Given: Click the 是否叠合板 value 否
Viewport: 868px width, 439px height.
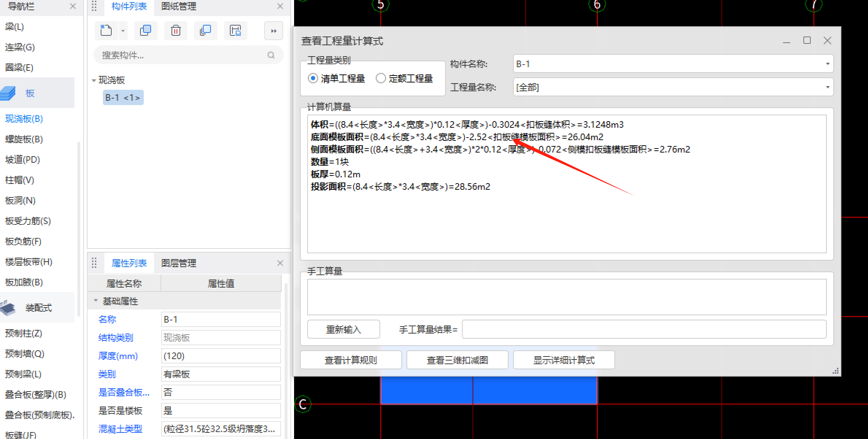Looking at the screenshot, I should click(221, 392).
